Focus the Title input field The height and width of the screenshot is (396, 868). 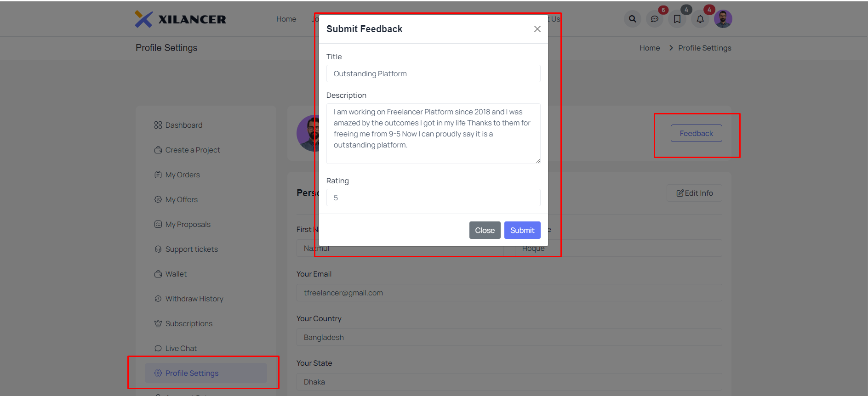coord(434,74)
